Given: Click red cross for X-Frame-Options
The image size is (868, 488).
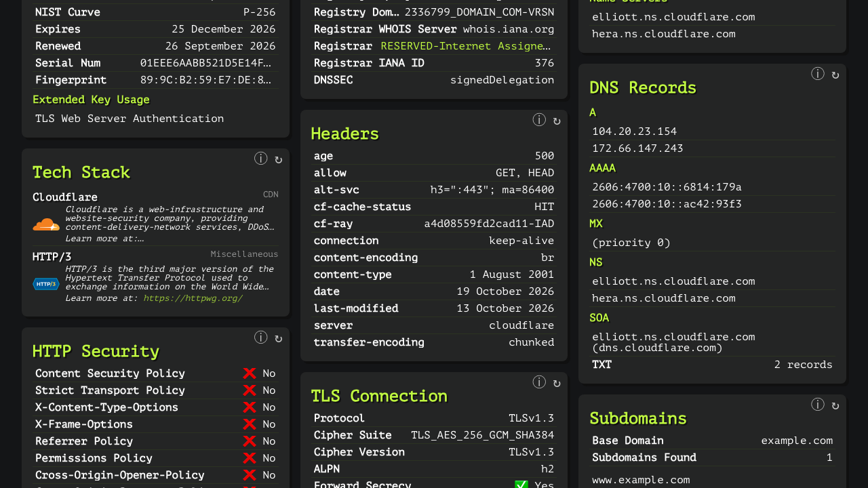Looking at the screenshot, I should (250, 424).
